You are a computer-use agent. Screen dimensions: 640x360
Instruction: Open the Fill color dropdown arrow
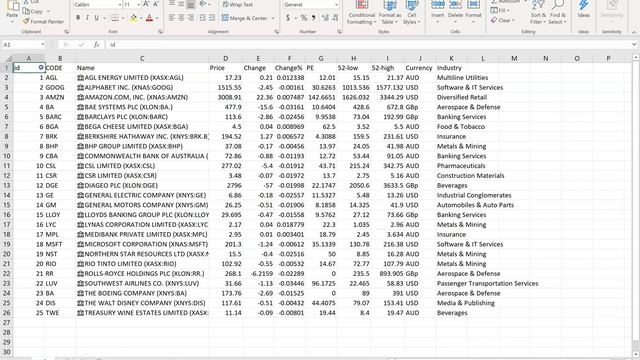click(x=141, y=18)
